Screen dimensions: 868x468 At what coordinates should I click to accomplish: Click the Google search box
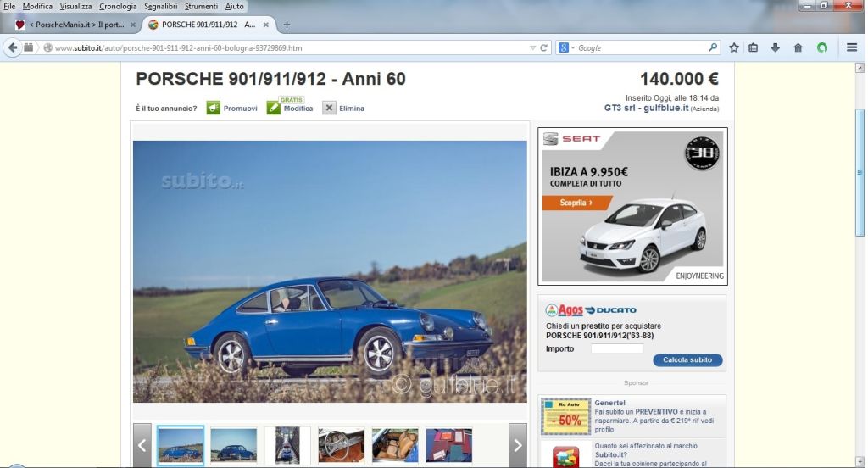coord(643,48)
